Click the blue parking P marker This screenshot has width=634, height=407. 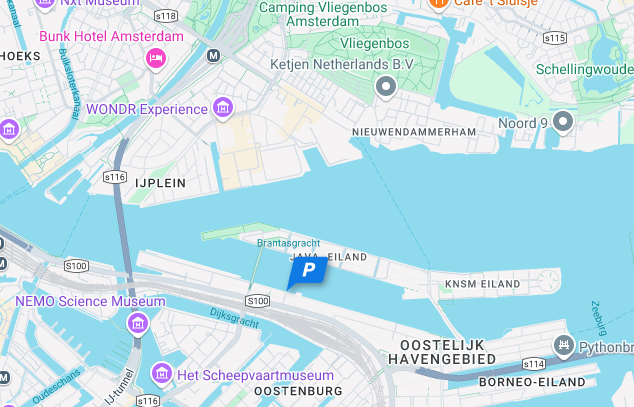pos(308,271)
